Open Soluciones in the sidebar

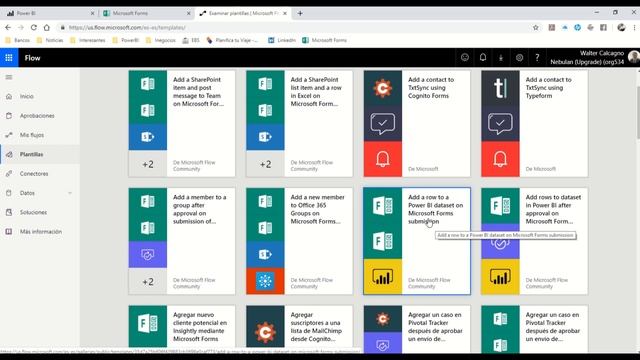33,212
